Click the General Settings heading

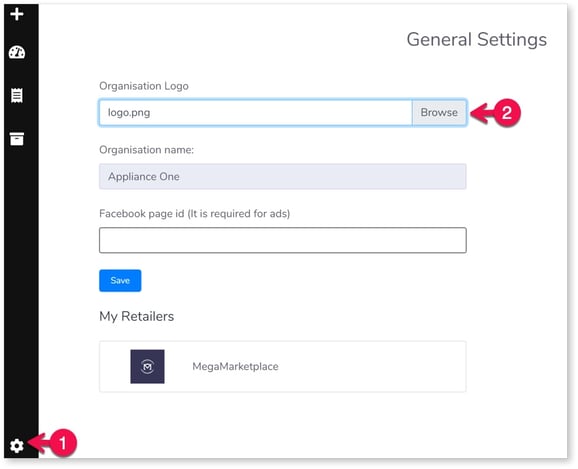pyautogui.click(x=477, y=39)
